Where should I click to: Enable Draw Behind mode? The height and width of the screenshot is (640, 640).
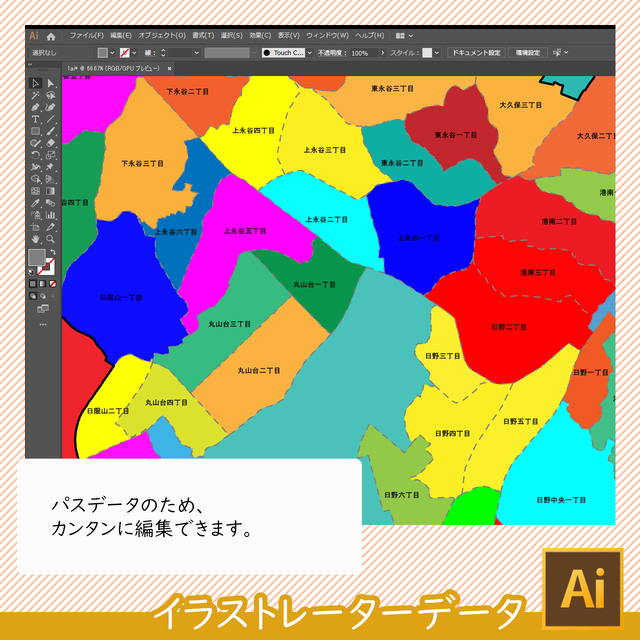pyautogui.click(x=43, y=296)
